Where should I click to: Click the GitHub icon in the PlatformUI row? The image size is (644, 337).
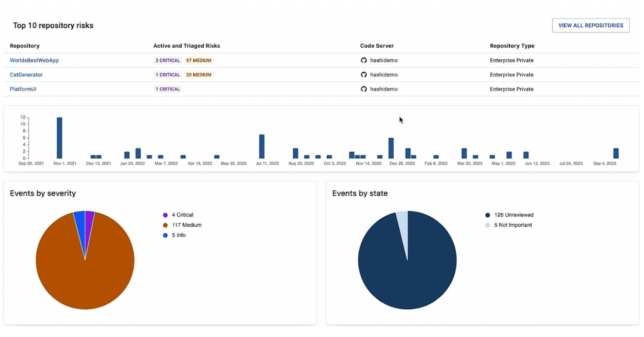(x=364, y=89)
